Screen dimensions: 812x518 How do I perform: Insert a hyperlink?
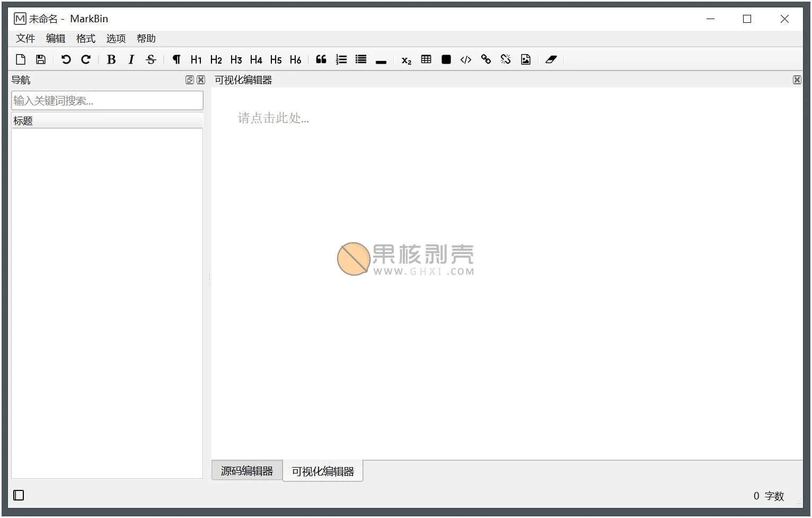[x=486, y=59]
